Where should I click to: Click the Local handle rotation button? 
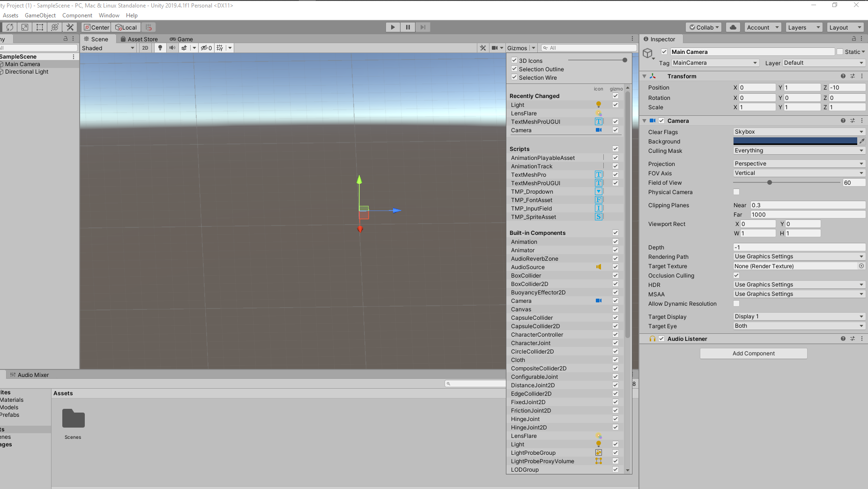tap(126, 27)
